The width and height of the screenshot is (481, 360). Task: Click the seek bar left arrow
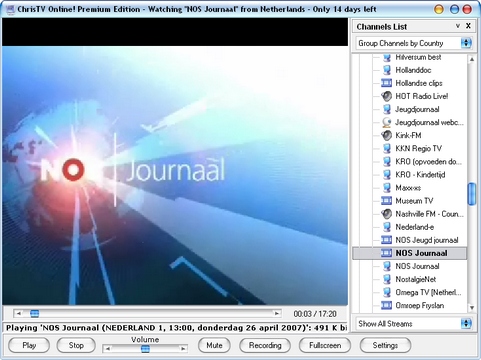click(x=19, y=313)
